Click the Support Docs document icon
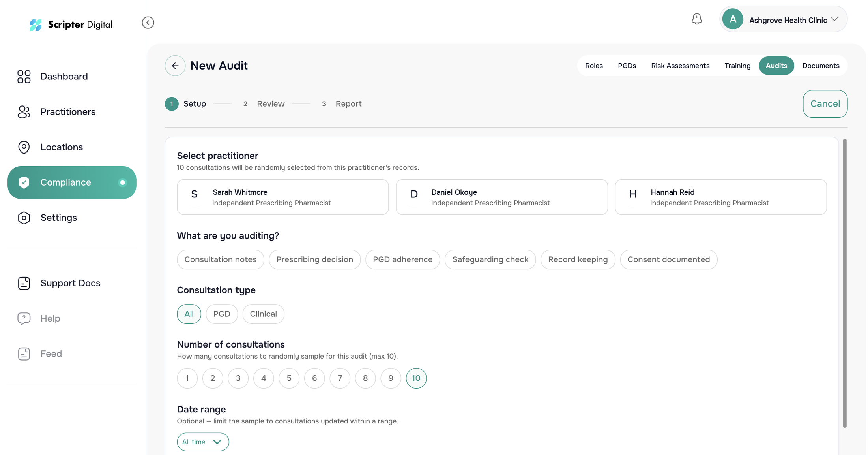The height and width of the screenshot is (455, 868). [x=24, y=283]
